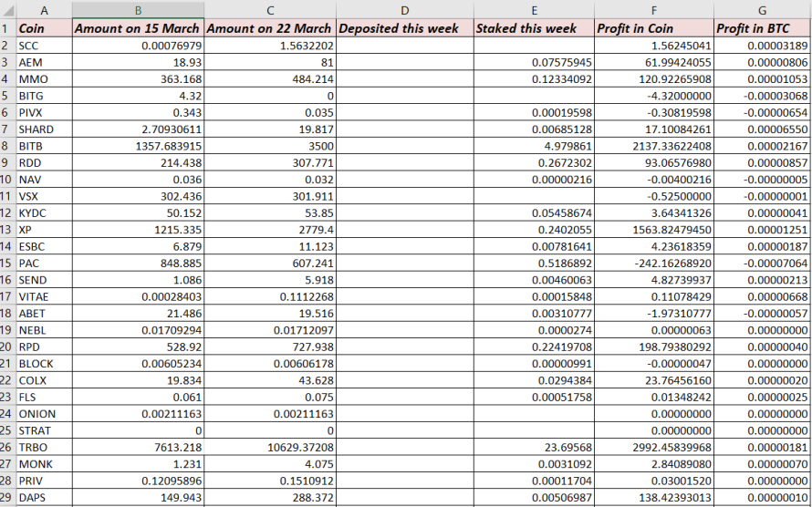
Task: Click the cell containing 10629.37208
Action: pos(270,448)
